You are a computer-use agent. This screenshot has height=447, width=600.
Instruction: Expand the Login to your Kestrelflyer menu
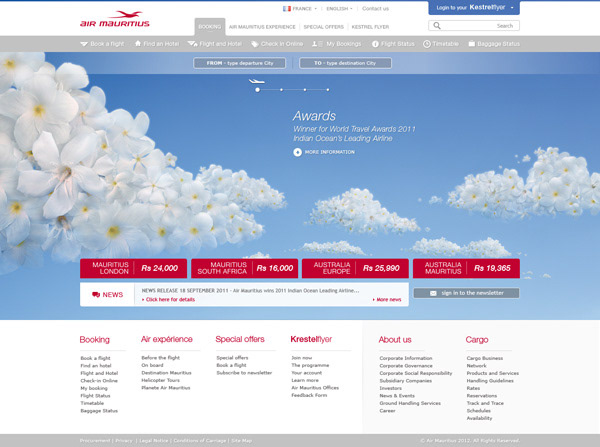pos(474,8)
